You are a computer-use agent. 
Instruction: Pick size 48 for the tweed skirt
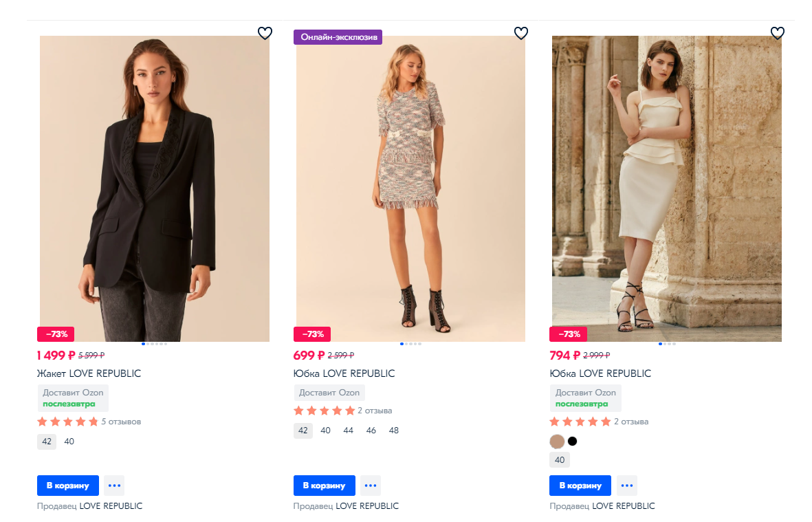pyautogui.click(x=393, y=431)
